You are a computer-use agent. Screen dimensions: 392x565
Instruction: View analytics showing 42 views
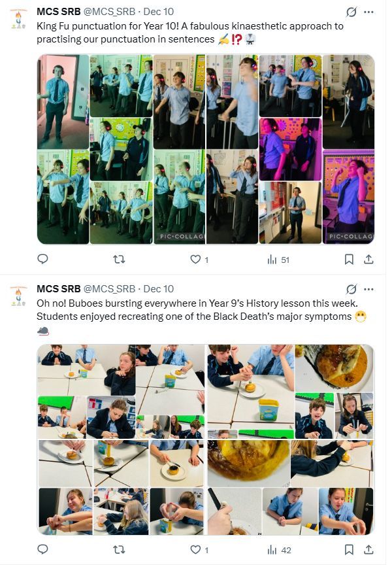279,550
